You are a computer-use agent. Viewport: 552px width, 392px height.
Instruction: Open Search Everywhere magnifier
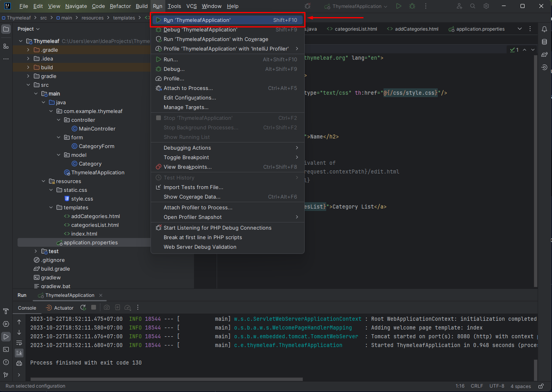473,6
